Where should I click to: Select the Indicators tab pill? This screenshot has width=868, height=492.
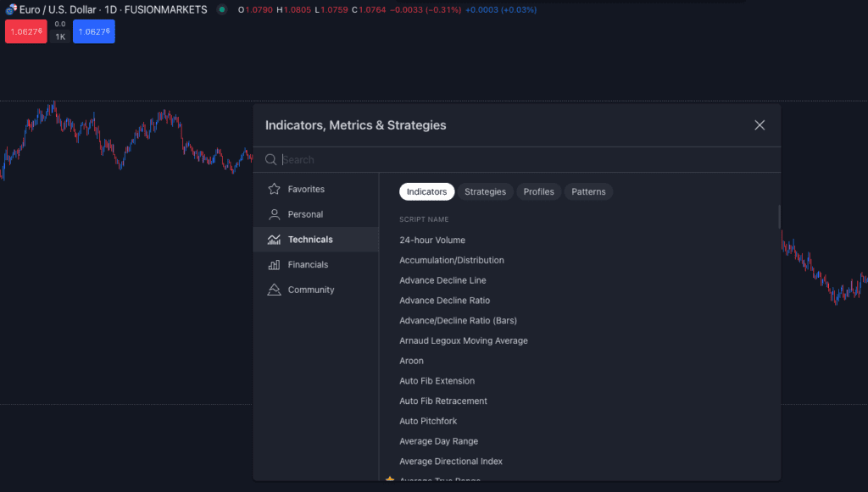427,192
